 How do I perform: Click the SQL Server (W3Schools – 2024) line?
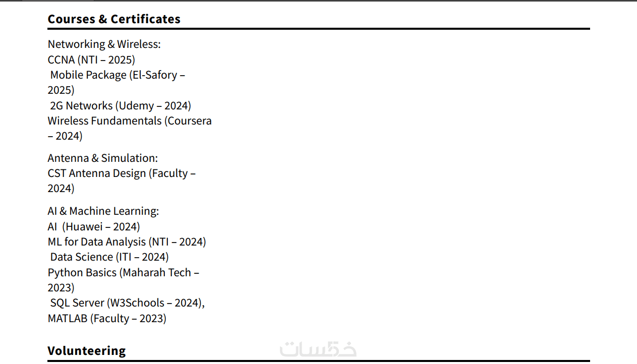127,303
